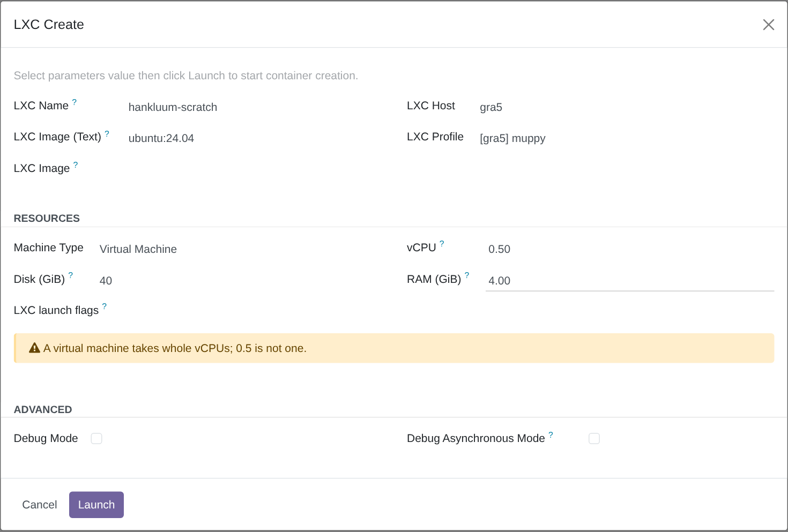Click the Cancel button

click(x=40, y=505)
